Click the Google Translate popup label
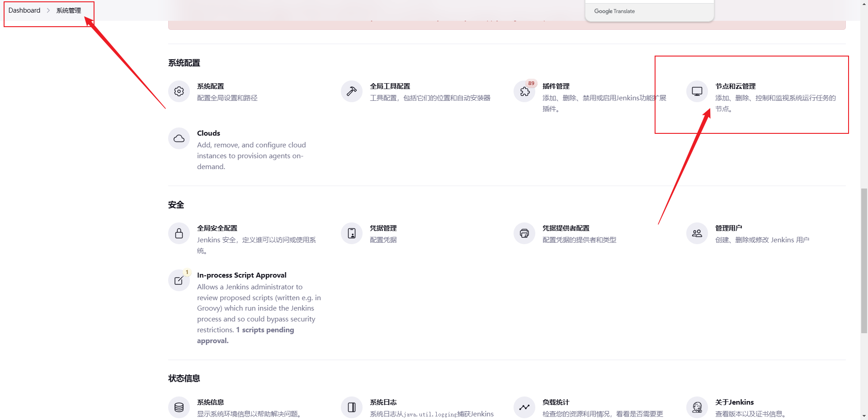 coord(614,11)
